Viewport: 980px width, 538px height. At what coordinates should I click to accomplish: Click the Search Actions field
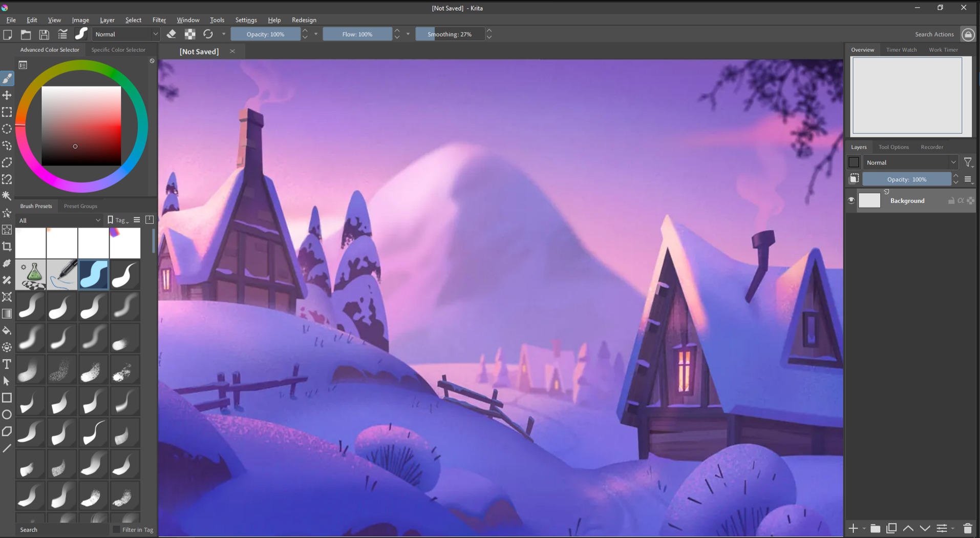[934, 34]
